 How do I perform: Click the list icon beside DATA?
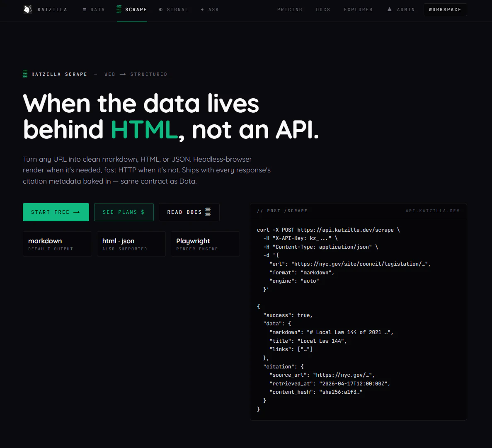pyautogui.click(x=84, y=10)
